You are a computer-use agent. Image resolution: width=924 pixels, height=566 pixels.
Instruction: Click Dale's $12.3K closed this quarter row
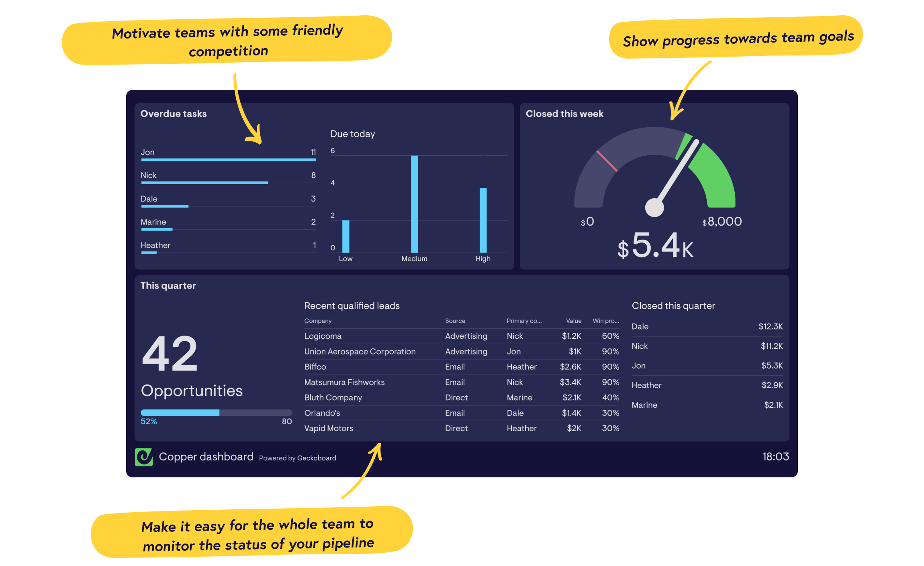[707, 326]
